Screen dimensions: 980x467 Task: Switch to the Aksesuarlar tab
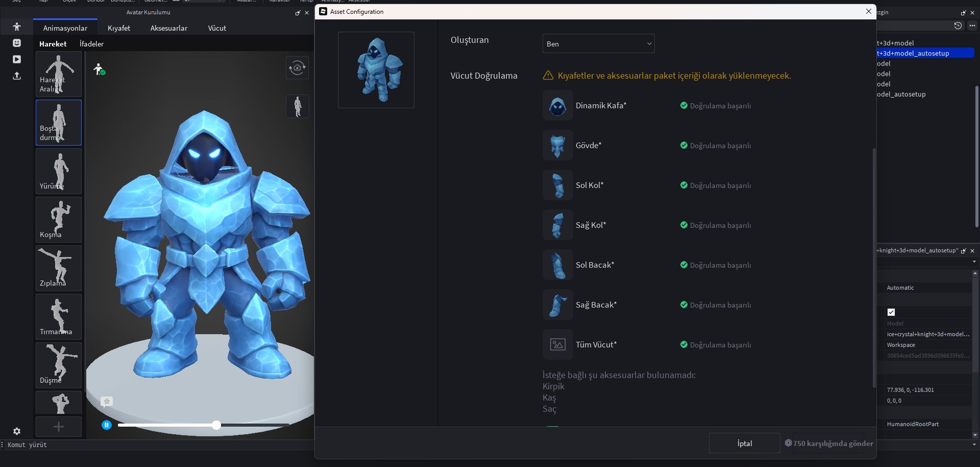pyautogui.click(x=169, y=28)
